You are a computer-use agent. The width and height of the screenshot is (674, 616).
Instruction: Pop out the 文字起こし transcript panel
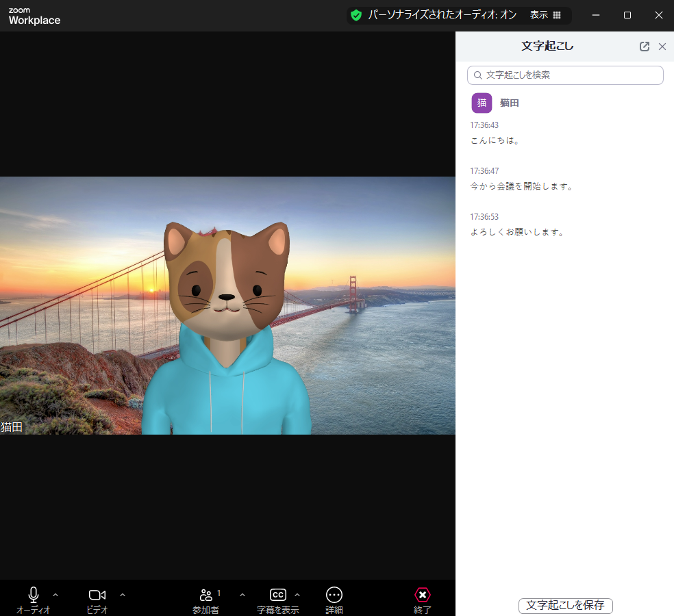(x=645, y=47)
